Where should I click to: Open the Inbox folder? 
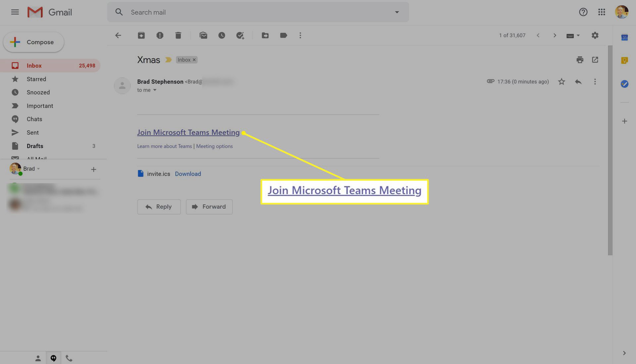click(x=50, y=66)
